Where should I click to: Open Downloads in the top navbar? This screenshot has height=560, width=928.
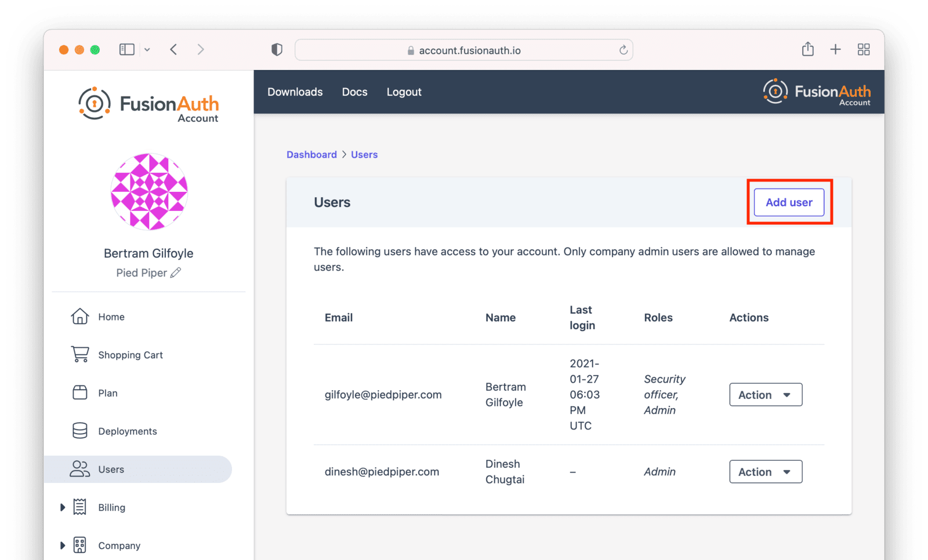click(295, 92)
